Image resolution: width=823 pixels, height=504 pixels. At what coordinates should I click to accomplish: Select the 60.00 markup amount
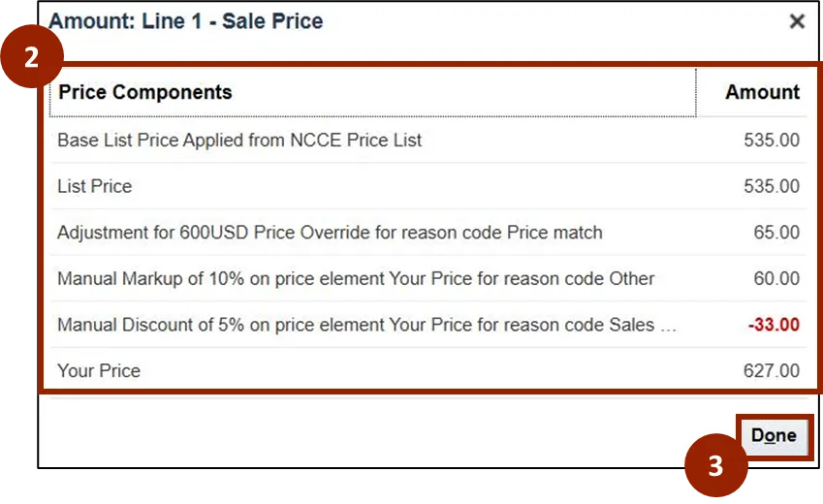pyautogui.click(x=776, y=279)
